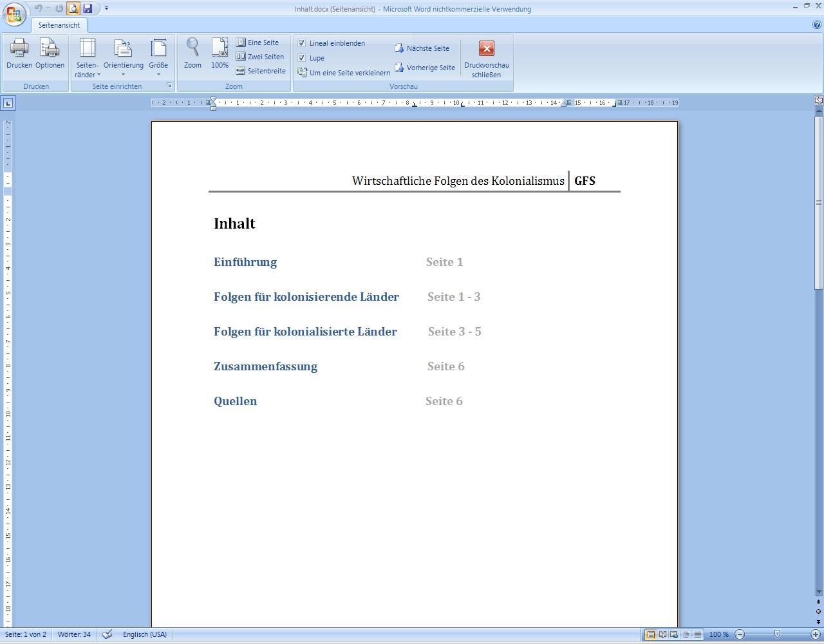Viewport: 824px width, 644px height.
Task: Uncheck the Lupe checkbox
Action: click(301, 58)
